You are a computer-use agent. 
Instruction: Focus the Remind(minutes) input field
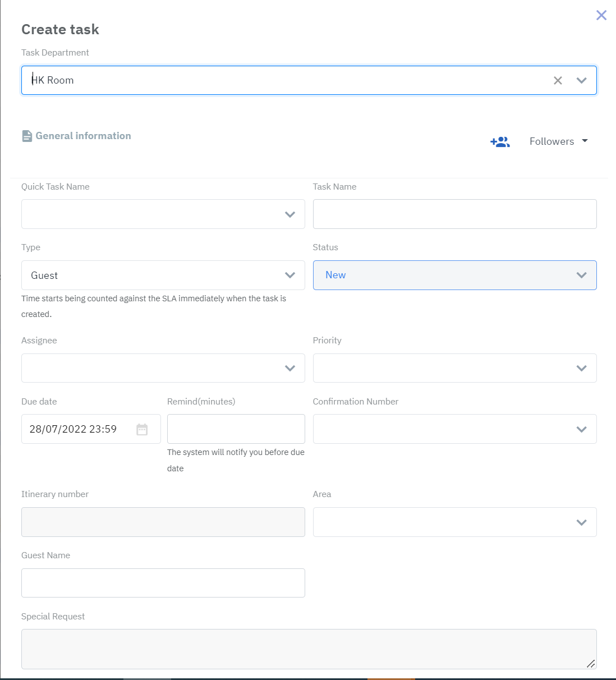point(236,429)
